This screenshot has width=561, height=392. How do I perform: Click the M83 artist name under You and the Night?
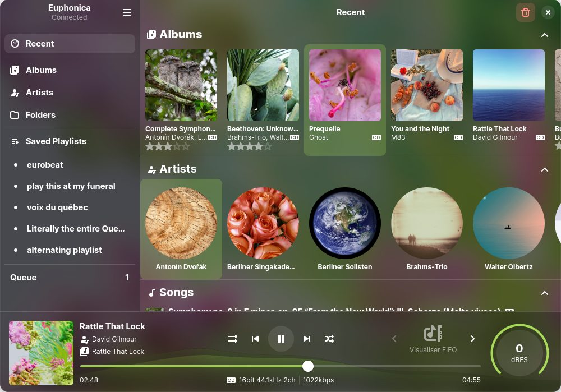coord(398,137)
